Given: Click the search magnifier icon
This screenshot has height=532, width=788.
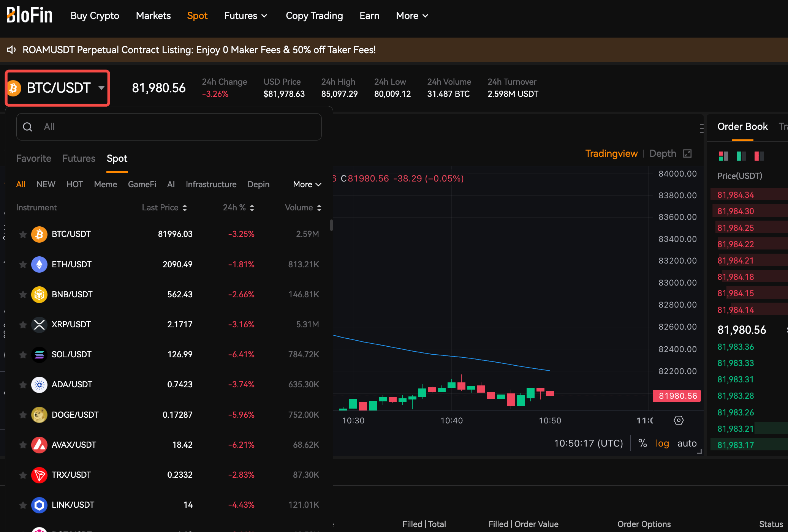Looking at the screenshot, I should tap(28, 127).
